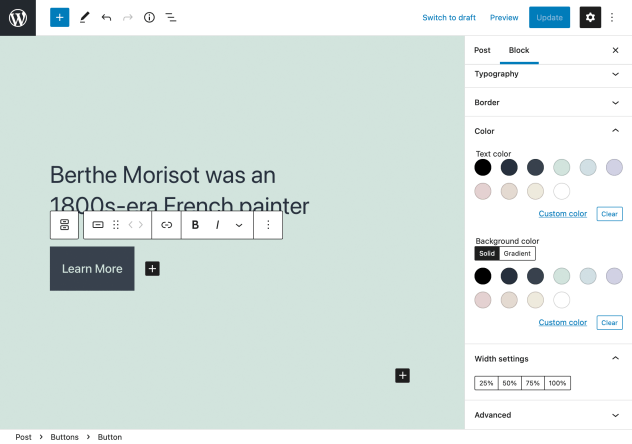
Task: Expand the Typography panel
Action: 547,74
